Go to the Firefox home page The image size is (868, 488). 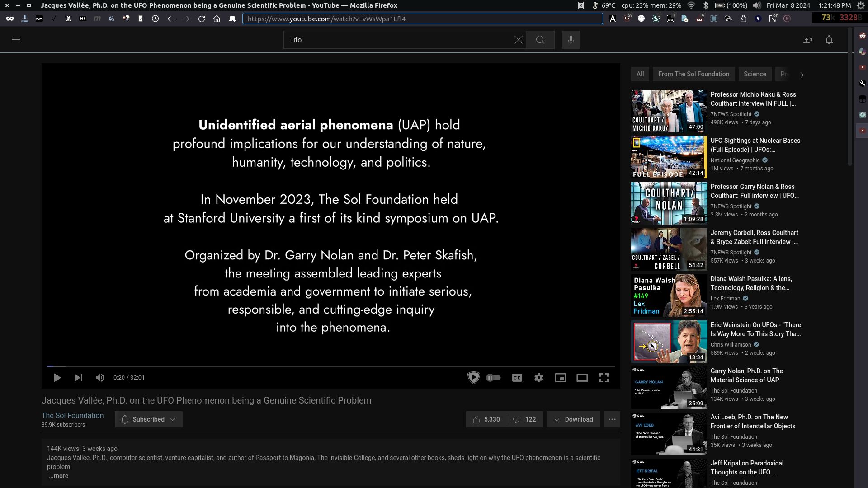(x=217, y=19)
